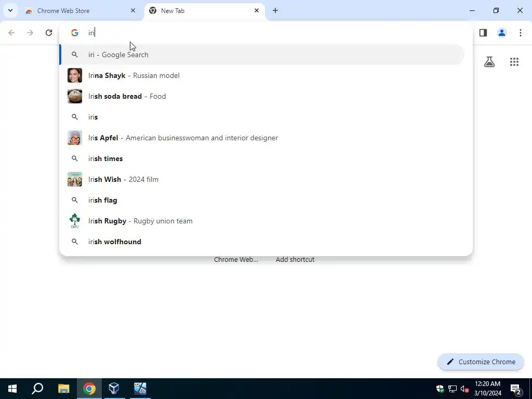Image resolution: width=532 pixels, height=399 pixels.
Task: Select the 'irish times' suggestion
Action: (262, 158)
